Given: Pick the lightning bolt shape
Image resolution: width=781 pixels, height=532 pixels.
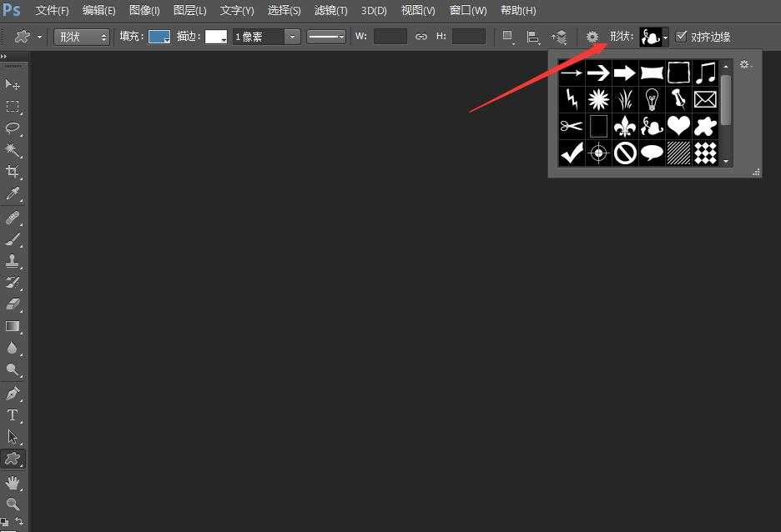Looking at the screenshot, I should click(572, 99).
